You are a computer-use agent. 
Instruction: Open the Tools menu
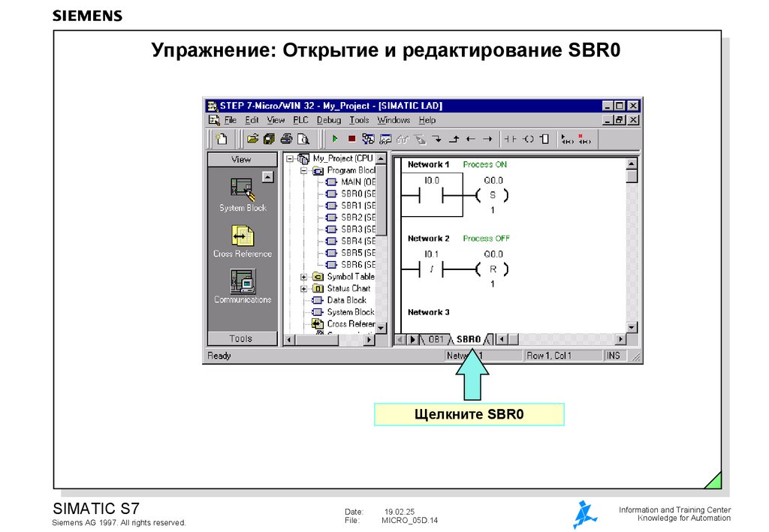tap(359, 120)
